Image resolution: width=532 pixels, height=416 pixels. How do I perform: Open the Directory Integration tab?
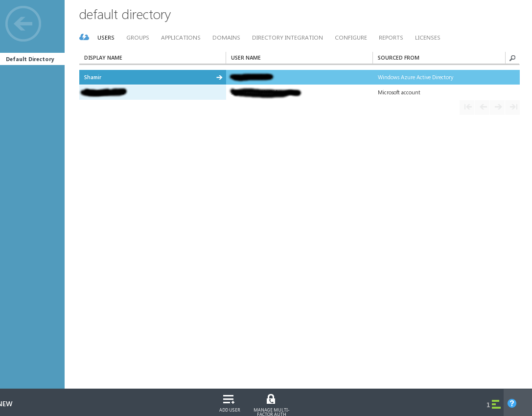point(287,38)
